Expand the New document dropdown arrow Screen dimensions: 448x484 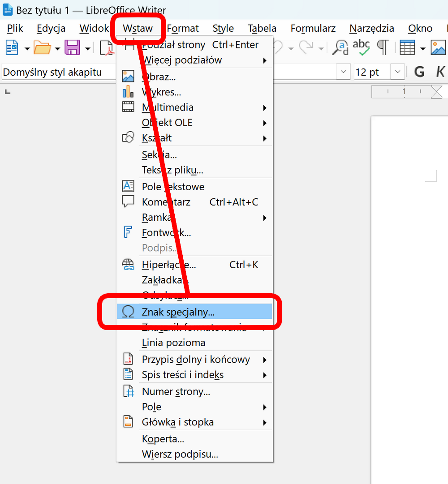27,48
